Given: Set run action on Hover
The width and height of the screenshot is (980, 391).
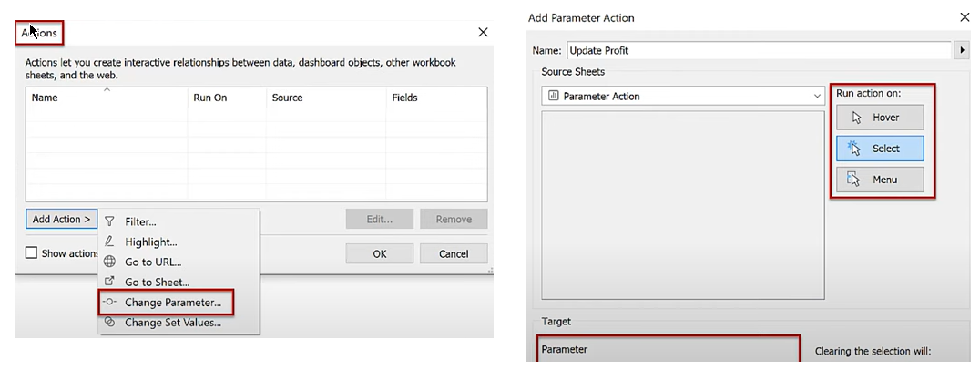Looking at the screenshot, I should click(880, 118).
